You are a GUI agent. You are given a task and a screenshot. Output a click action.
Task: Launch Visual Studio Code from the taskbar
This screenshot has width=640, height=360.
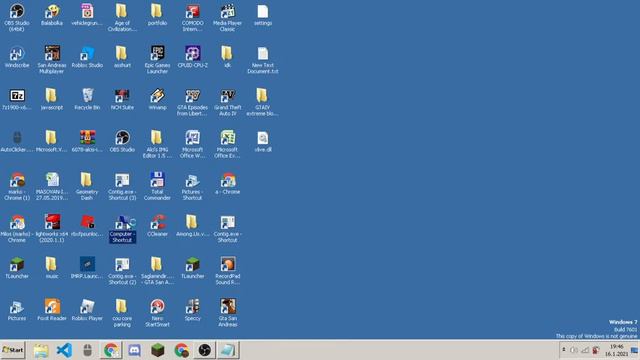coord(64,350)
